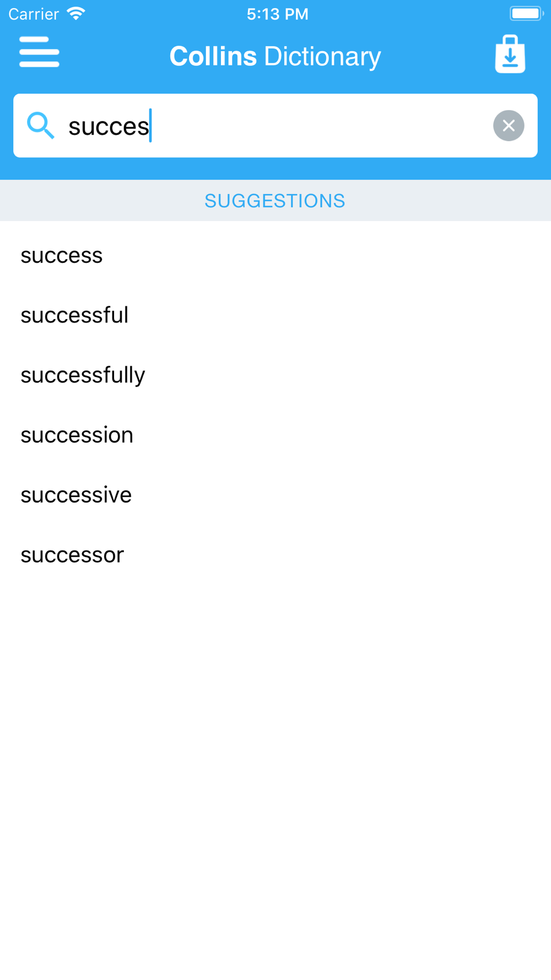Tap the Carrier label in status bar
Image resolution: width=551 pixels, height=980 pixels.
point(34,14)
